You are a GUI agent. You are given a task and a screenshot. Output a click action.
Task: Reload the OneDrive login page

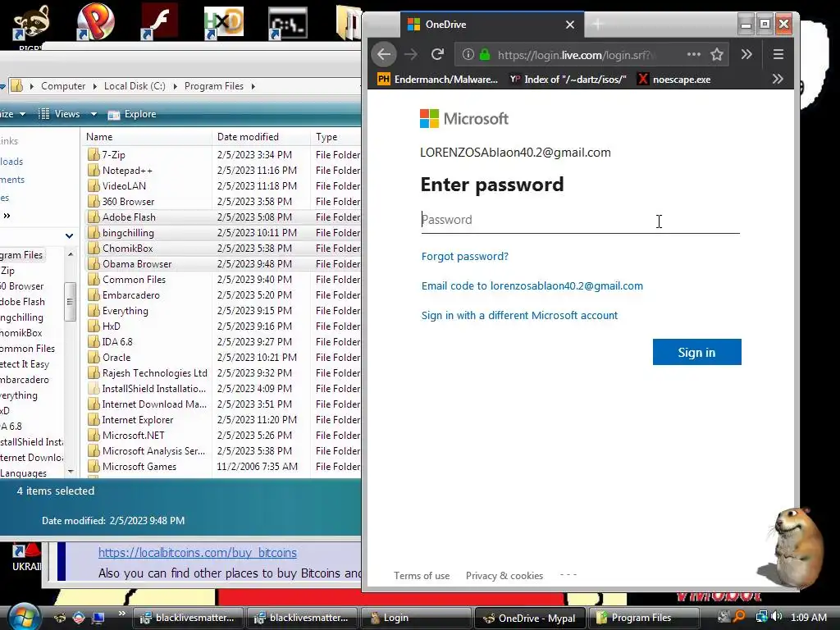(438, 54)
